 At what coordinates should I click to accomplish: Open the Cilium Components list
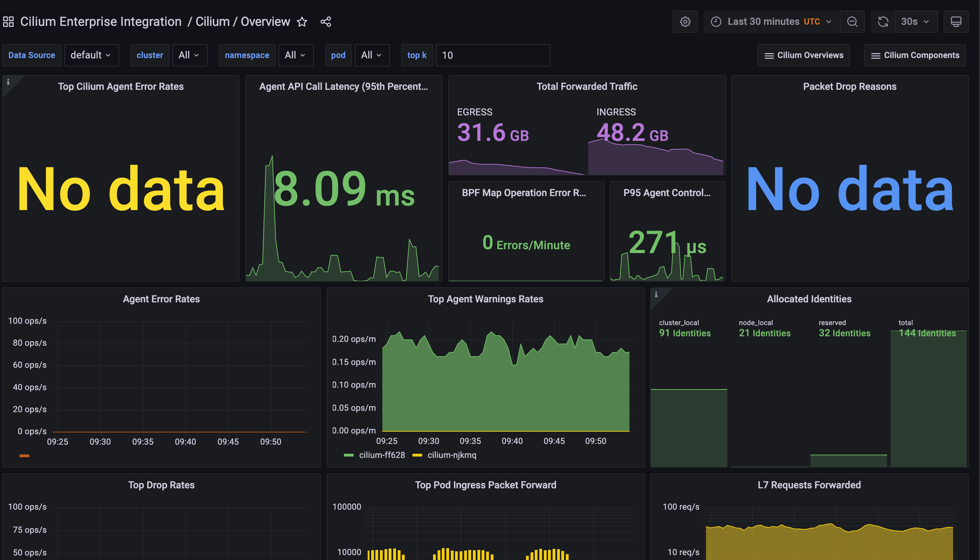click(x=915, y=55)
